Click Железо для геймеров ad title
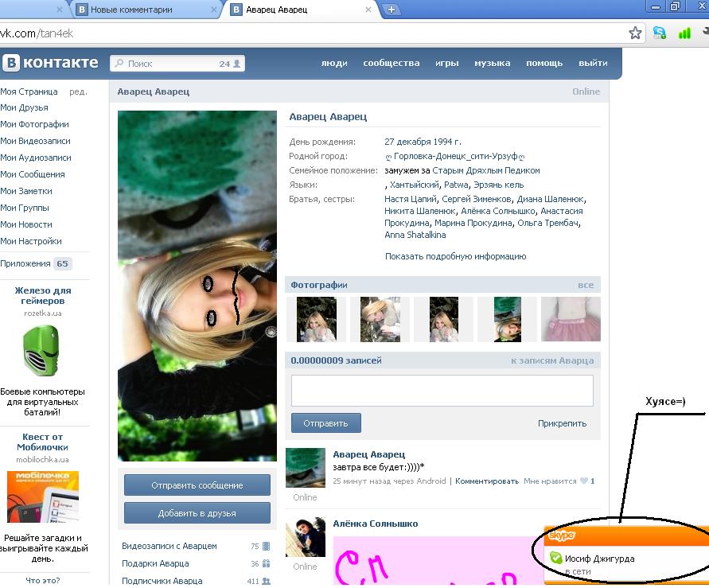This screenshot has width=709, height=588. coord(43,295)
